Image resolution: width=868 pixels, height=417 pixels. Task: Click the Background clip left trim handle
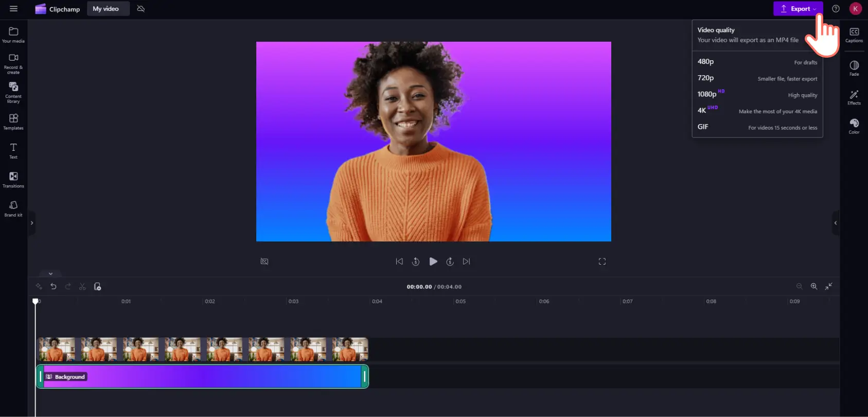pyautogui.click(x=40, y=377)
